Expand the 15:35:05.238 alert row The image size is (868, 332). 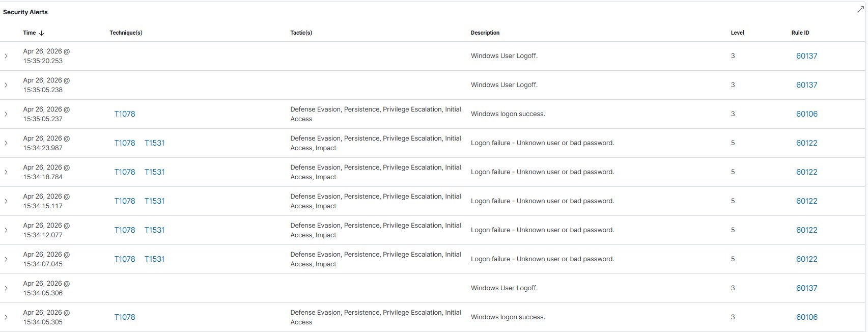pos(6,85)
